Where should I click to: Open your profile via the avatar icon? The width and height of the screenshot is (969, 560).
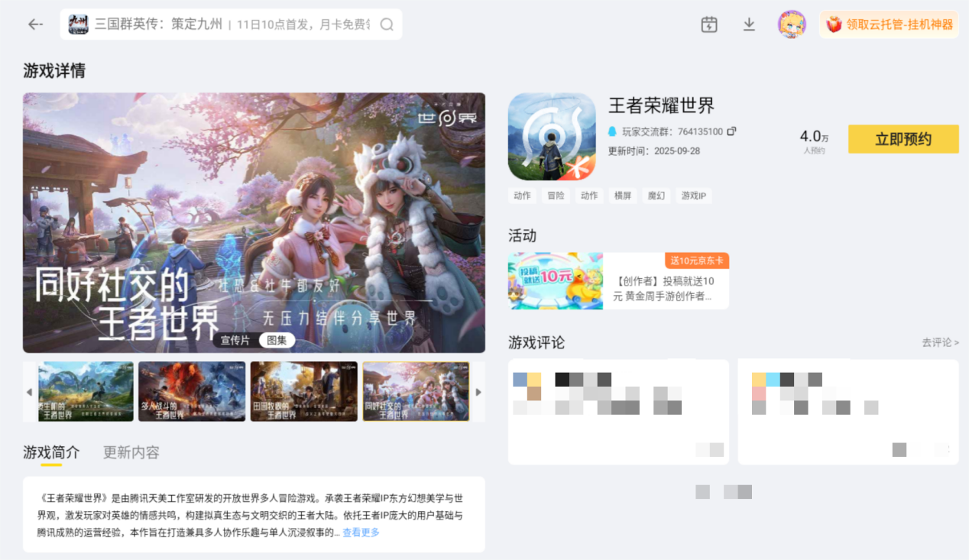click(x=792, y=24)
